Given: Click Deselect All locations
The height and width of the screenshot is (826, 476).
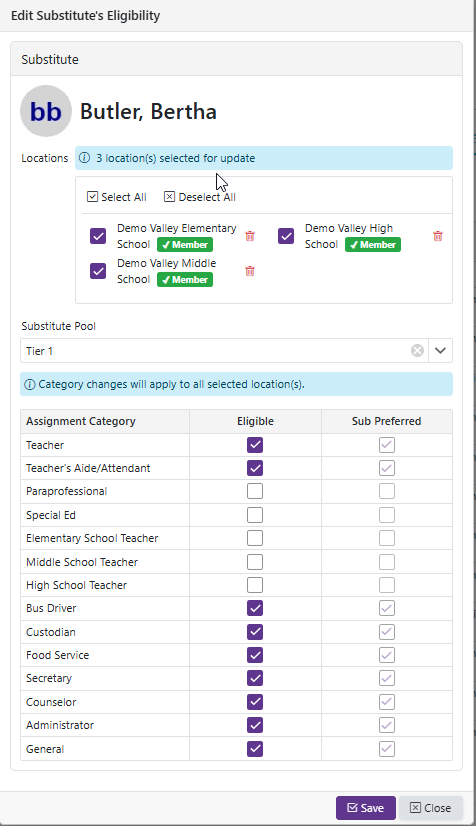Looking at the screenshot, I should tap(200, 197).
